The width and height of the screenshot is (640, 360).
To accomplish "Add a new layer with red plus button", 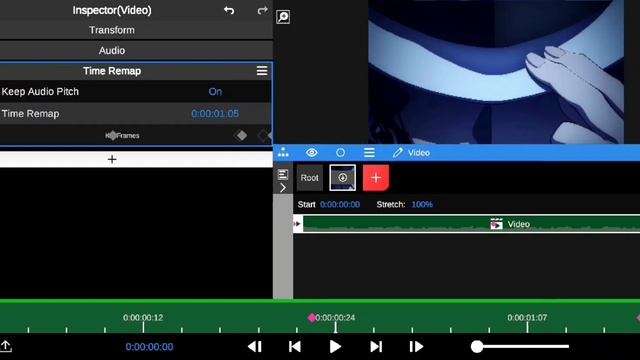I will point(376,178).
